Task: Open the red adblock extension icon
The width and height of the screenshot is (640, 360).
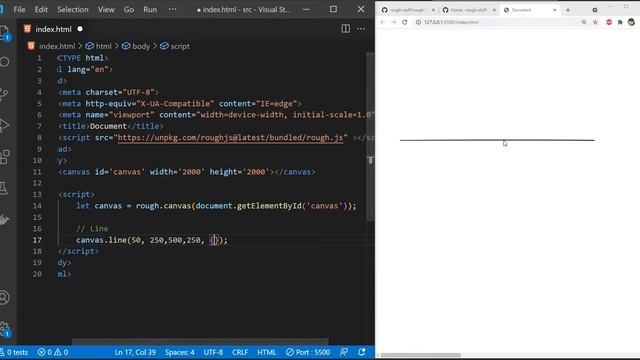Action: [x=609, y=22]
